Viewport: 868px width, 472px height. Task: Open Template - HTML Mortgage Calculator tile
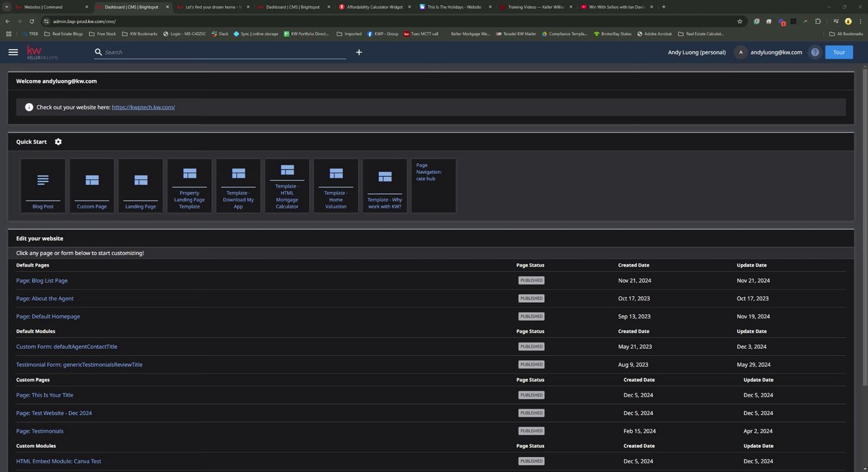coord(287,186)
